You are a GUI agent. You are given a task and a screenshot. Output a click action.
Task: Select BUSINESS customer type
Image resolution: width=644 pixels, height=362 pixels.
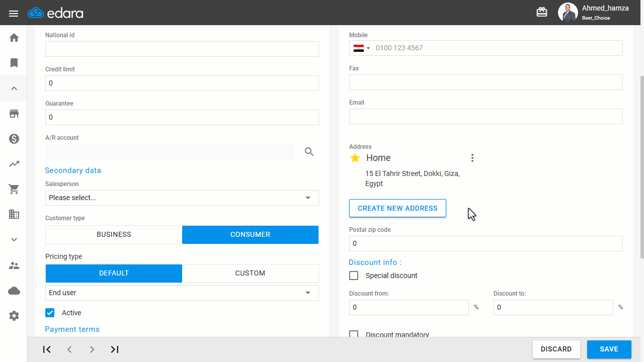tap(114, 235)
